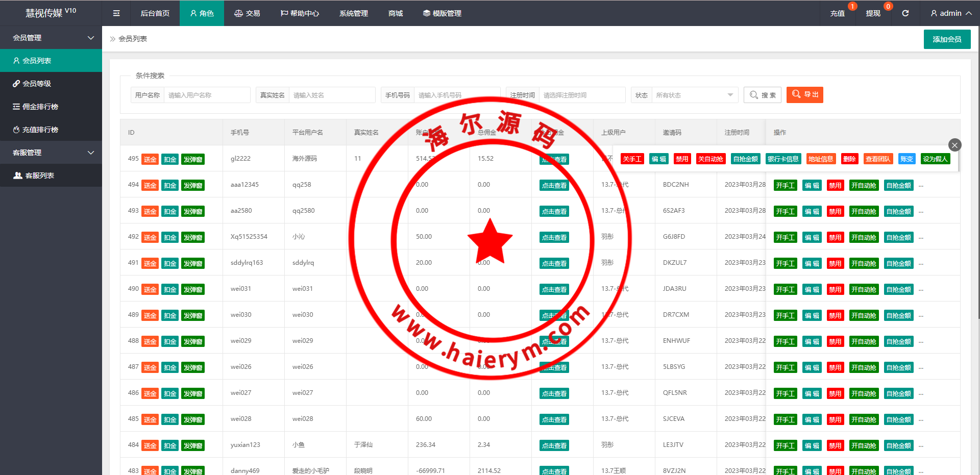Screen dimensions: 980x475
Task: Enable 开手工 for member 494
Action: [x=785, y=186]
